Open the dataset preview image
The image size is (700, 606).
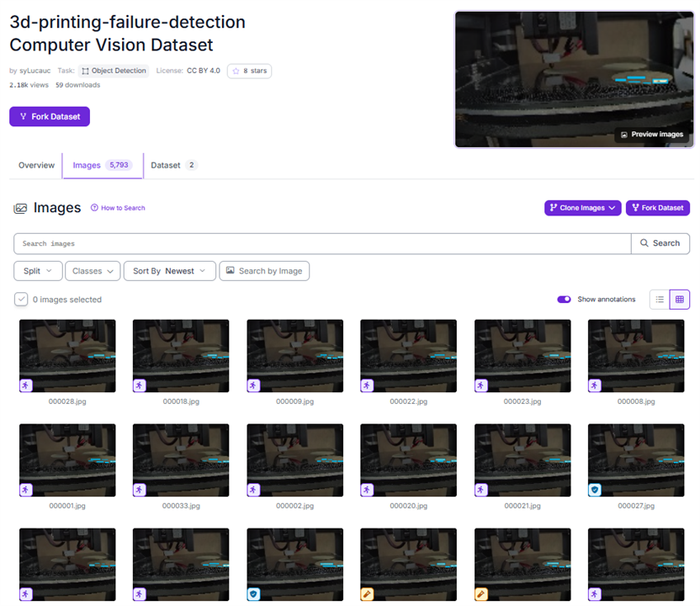574,80
